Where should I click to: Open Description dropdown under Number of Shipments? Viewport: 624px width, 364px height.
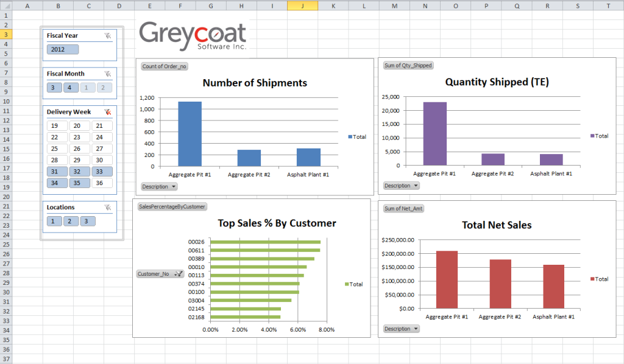click(159, 186)
